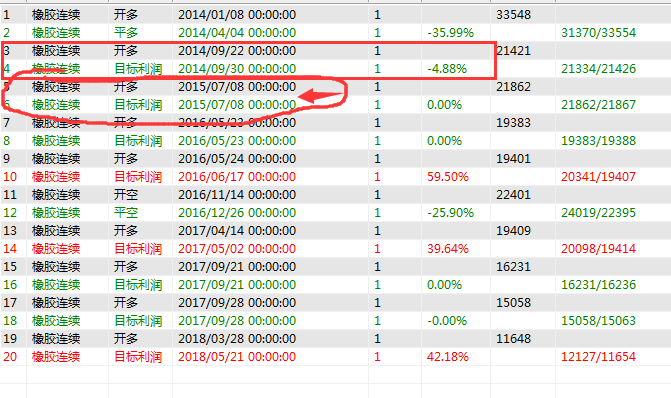Click price 15058 in row 17
This screenshot has height=398, width=671.
pyautogui.click(x=514, y=303)
